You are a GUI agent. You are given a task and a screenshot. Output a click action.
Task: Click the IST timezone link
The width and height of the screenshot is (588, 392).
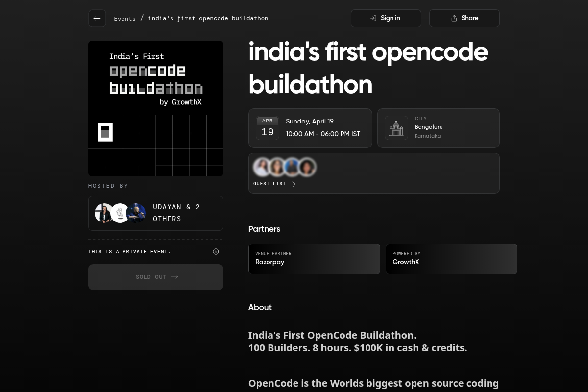[x=356, y=134]
